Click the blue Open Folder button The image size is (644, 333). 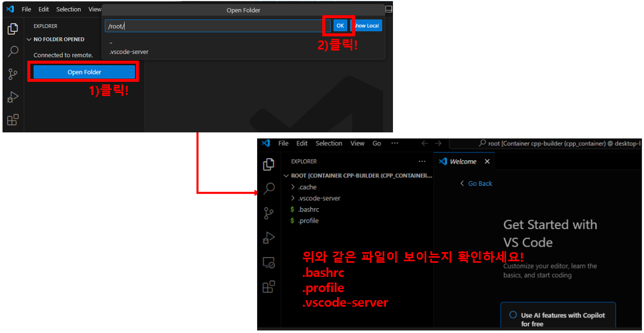coord(84,72)
